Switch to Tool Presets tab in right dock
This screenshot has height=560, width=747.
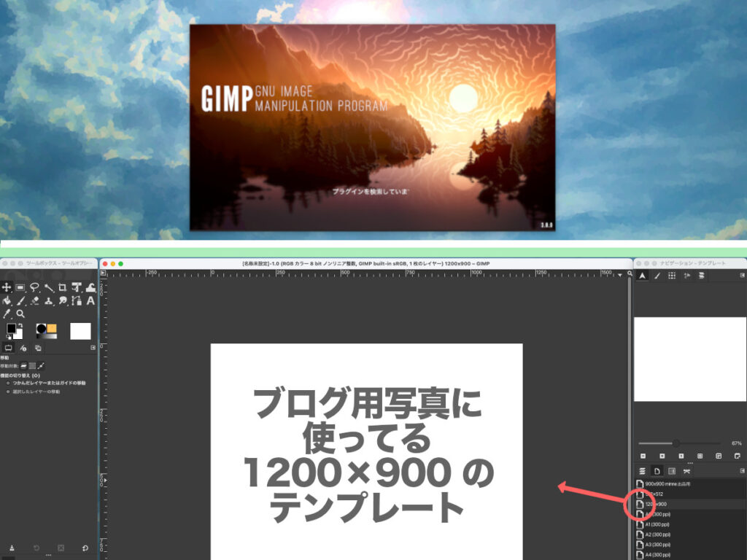point(687,276)
